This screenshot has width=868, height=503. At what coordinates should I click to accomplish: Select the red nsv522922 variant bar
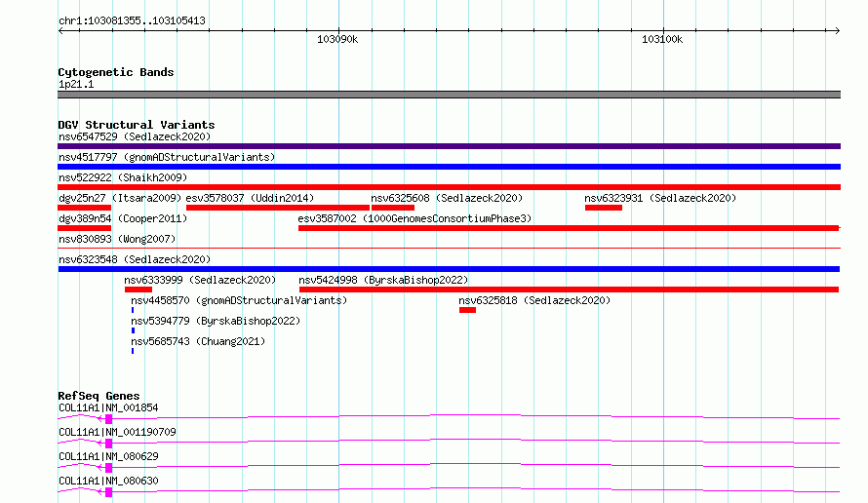point(449,187)
